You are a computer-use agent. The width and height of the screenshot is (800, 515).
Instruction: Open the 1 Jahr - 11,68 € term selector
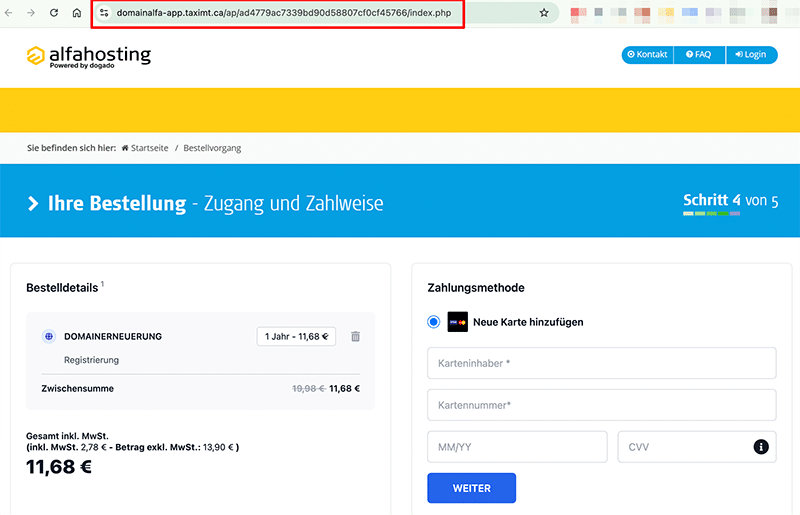click(296, 336)
